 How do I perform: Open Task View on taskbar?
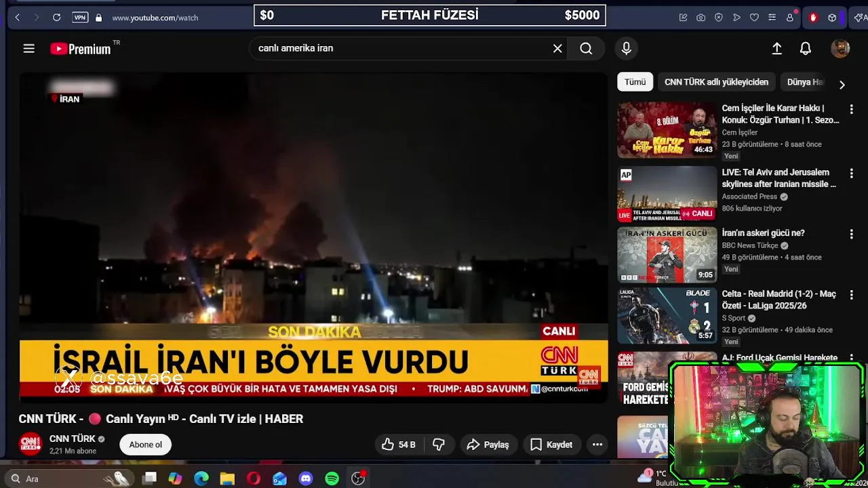[150, 479]
